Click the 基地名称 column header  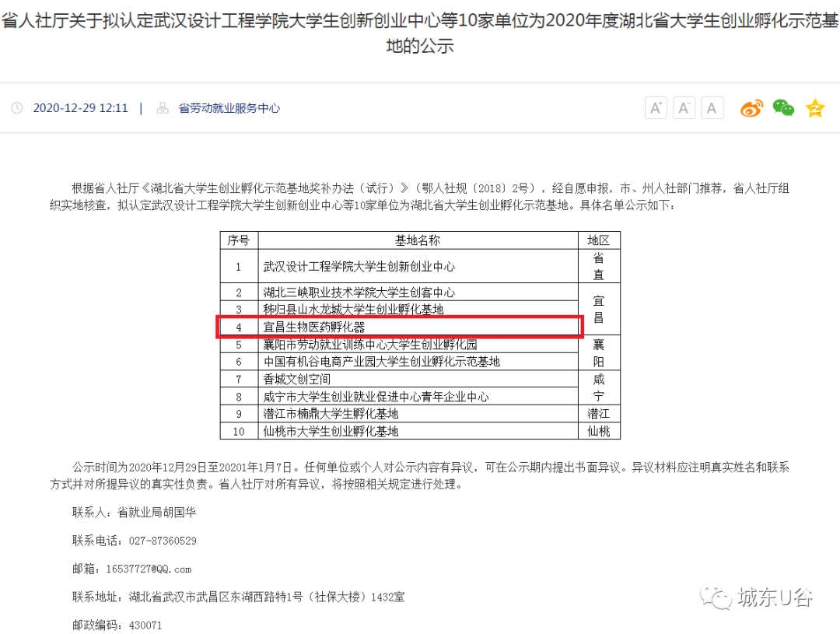(x=418, y=240)
